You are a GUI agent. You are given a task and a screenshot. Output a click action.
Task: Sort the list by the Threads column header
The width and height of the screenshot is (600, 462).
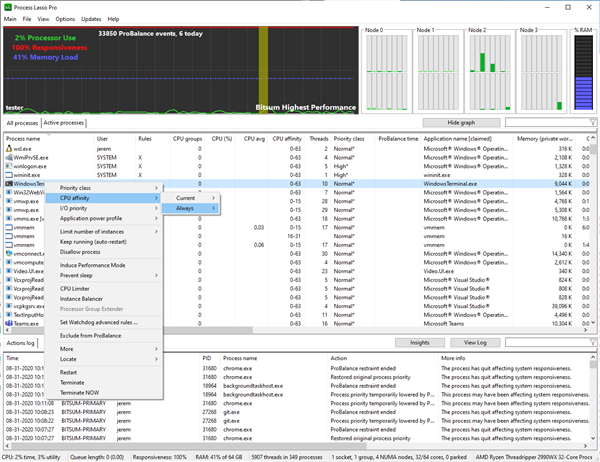click(318, 138)
